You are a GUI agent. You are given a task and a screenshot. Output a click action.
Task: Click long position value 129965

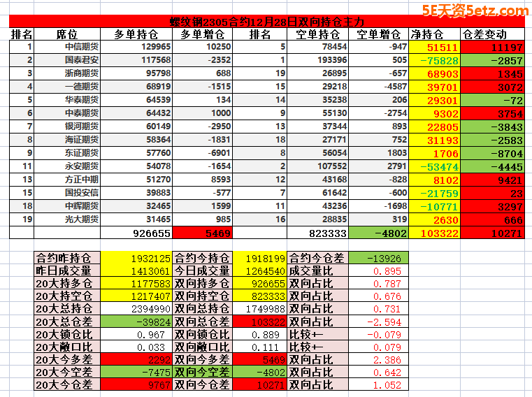tap(136, 47)
